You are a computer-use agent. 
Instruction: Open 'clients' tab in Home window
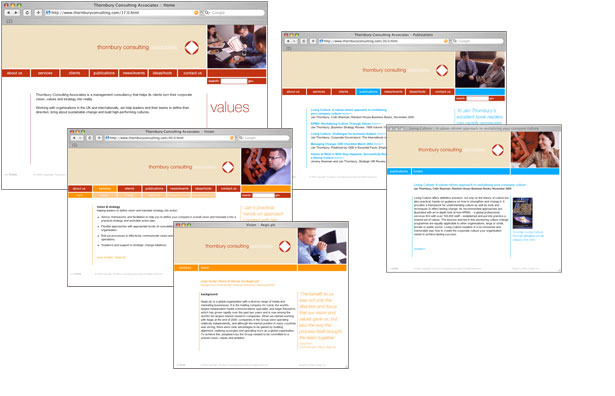tap(75, 73)
